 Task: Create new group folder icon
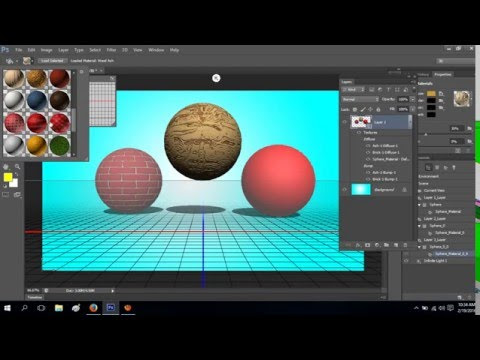point(386,245)
